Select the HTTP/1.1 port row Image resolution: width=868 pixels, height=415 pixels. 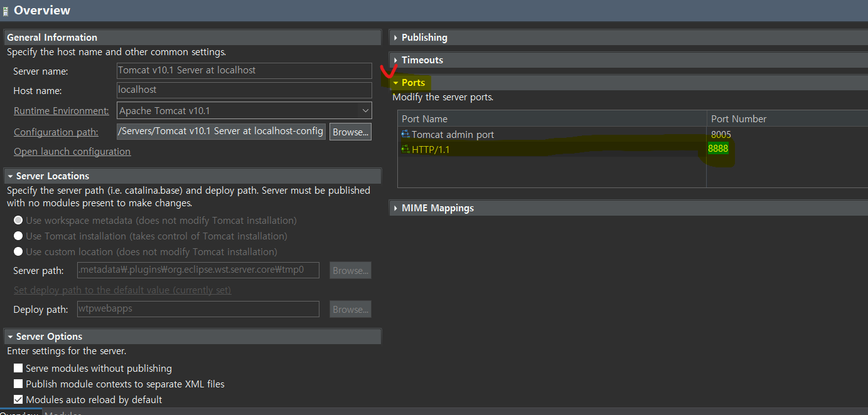tap(633, 149)
